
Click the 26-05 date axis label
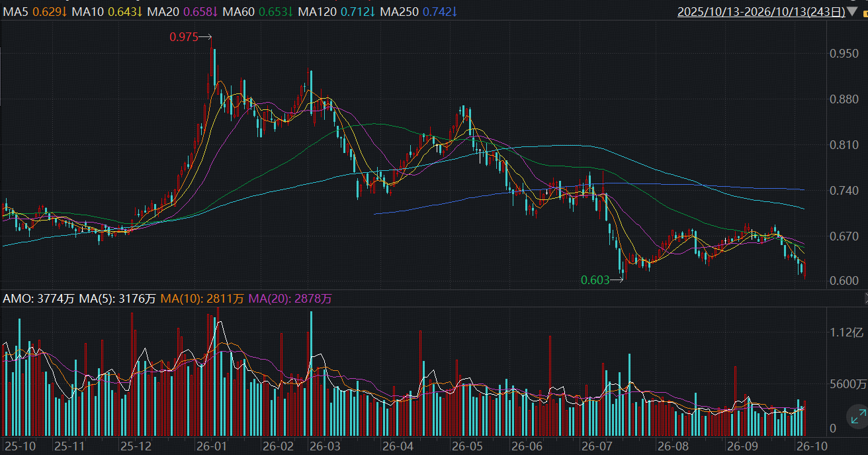click(467, 446)
